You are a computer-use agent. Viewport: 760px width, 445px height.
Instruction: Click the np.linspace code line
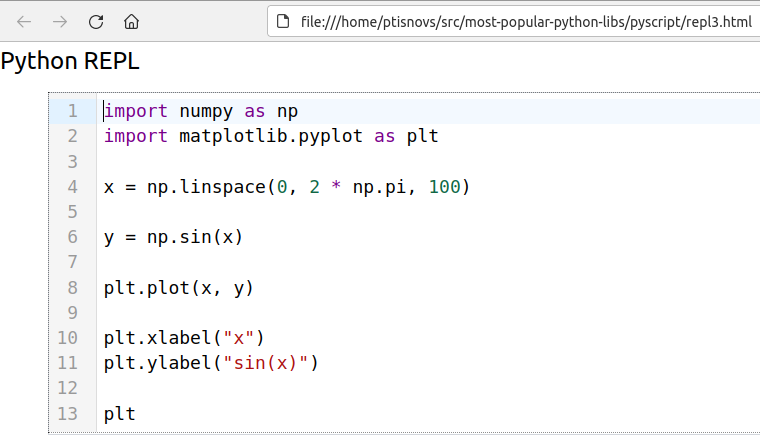[x=286, y=187]
